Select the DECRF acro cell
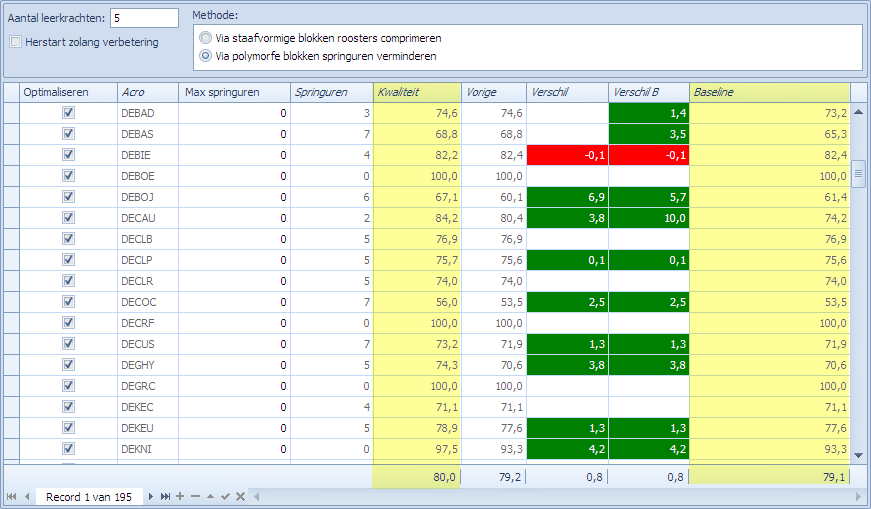 (148, 323)
